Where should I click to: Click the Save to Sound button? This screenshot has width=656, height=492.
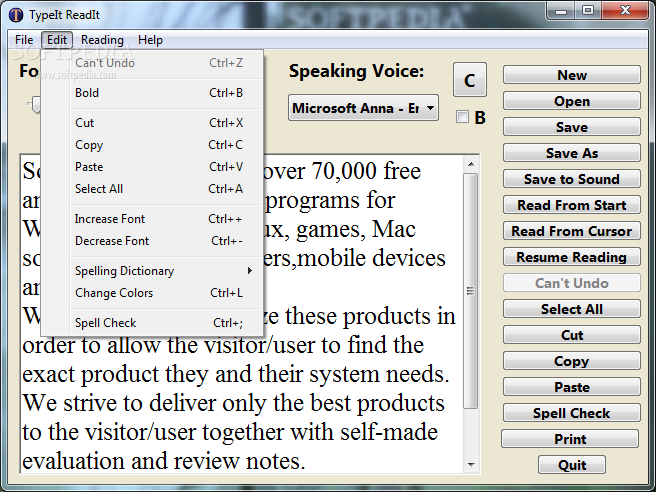click(x=571, y=179)
